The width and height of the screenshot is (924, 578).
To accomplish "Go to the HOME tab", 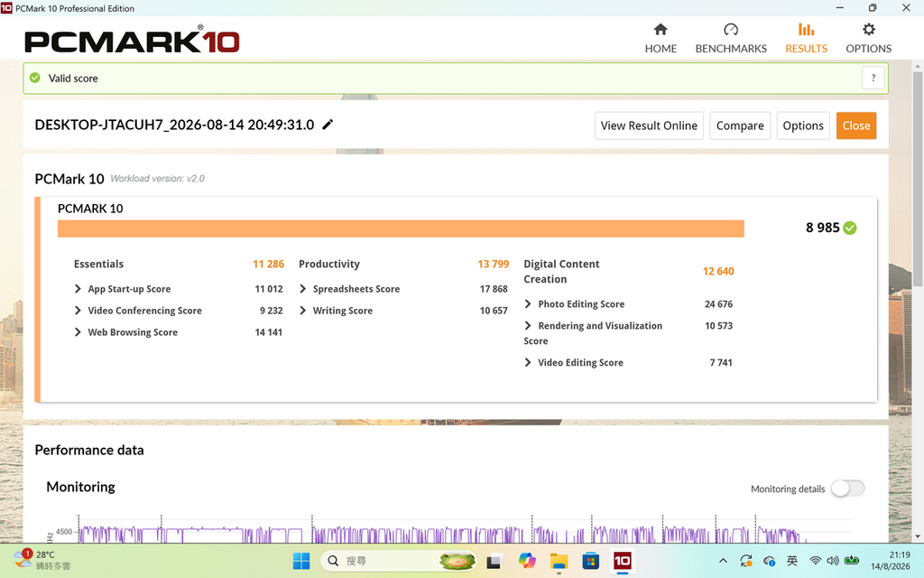I will (661, 38).
